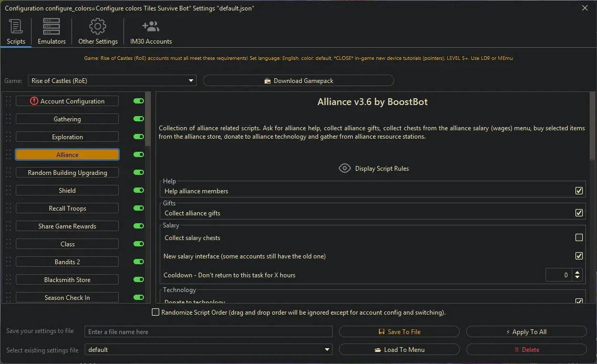Select the Bandits 2 script
This screenshot has height=364, width=597.
click(67, 262)
